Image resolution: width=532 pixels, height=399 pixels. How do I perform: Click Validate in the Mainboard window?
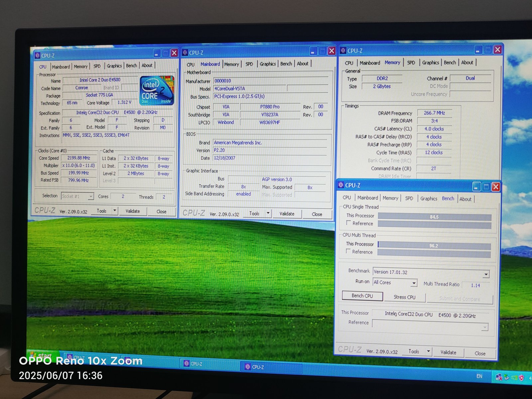tap(287, 214)
